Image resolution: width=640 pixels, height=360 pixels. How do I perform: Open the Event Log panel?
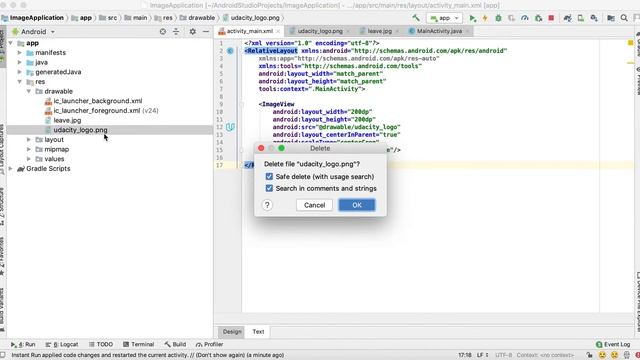[613, 344]
